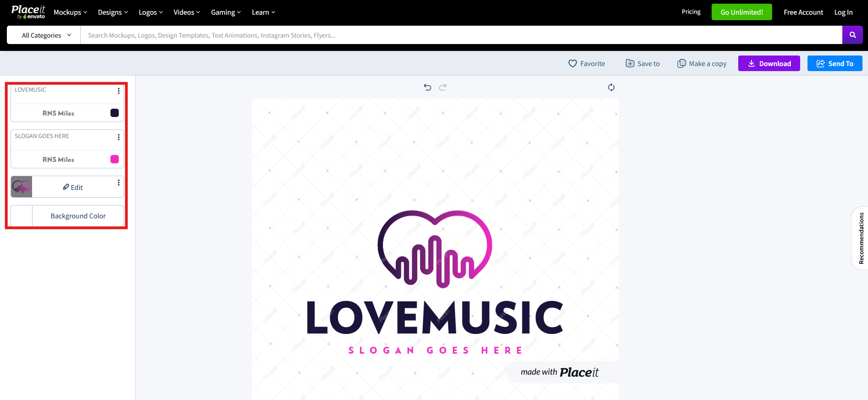Click the LOVEMUSIC text on the canvas
The image size is (868, 400).
point(435,317)
